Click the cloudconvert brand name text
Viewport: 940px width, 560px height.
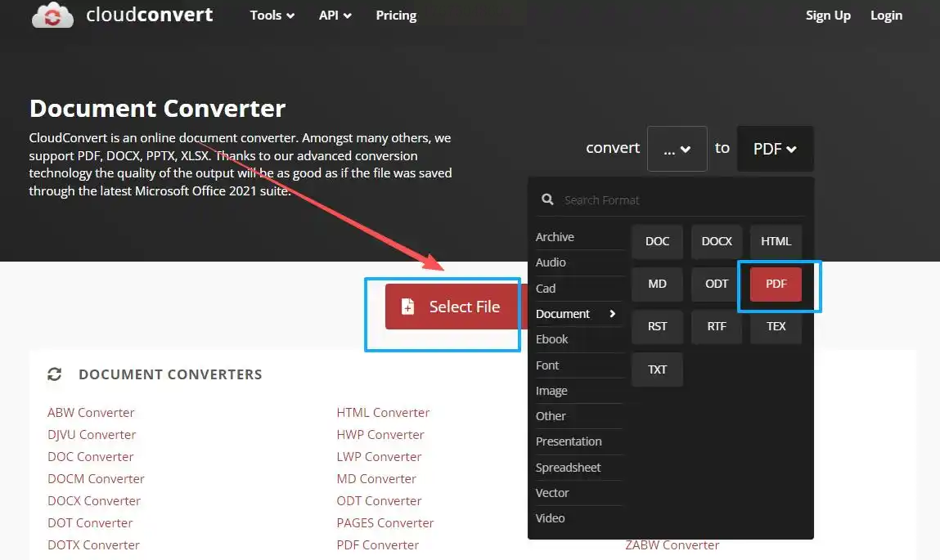(x=149, y=15)
